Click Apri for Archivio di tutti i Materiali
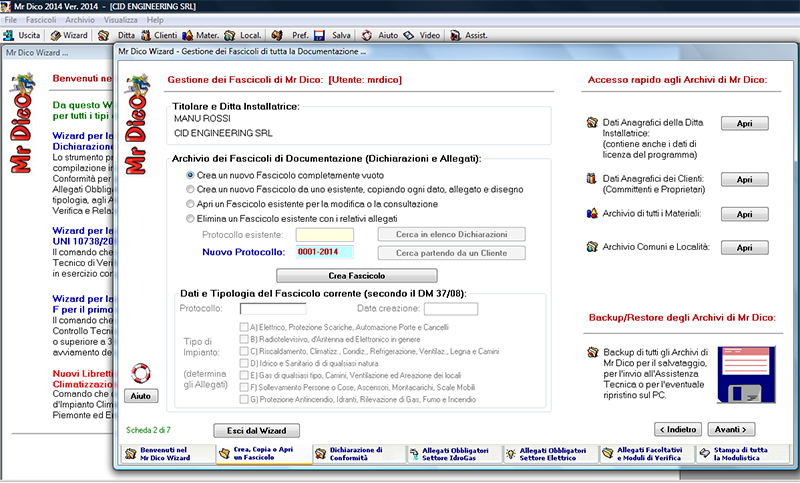Screen dimensions: 800x483 pos(744,213)
